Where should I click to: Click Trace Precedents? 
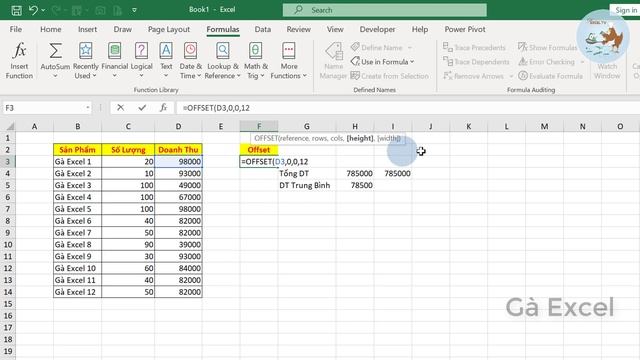click(x=474, y=47)
